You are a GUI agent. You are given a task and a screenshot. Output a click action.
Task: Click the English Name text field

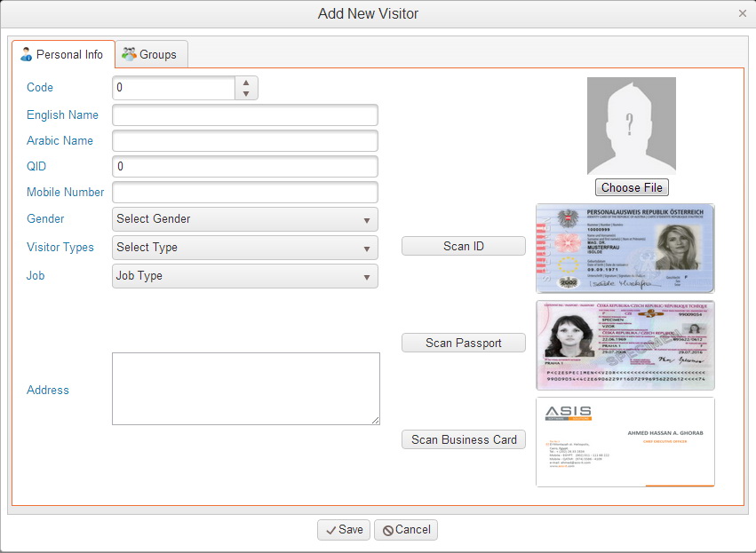(245, 115)
